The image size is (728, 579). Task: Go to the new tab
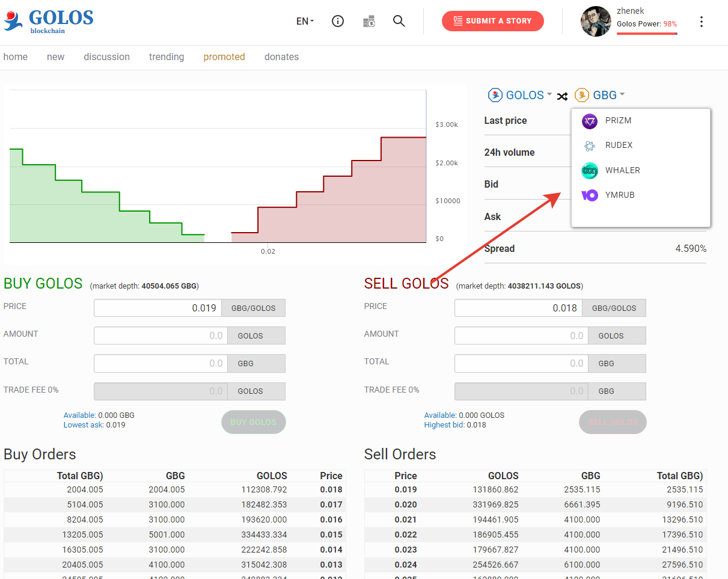pyautogui.click(x=56, y=57)
